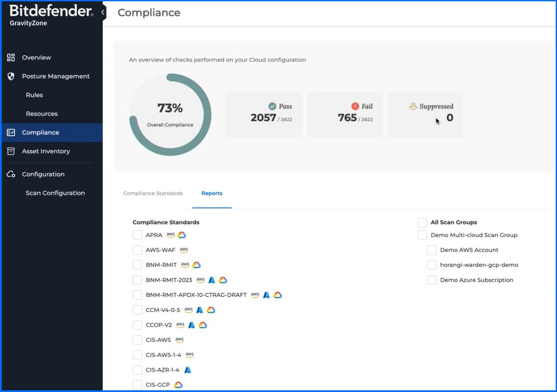Click the red Fail exclamation icon

[355, 106]
